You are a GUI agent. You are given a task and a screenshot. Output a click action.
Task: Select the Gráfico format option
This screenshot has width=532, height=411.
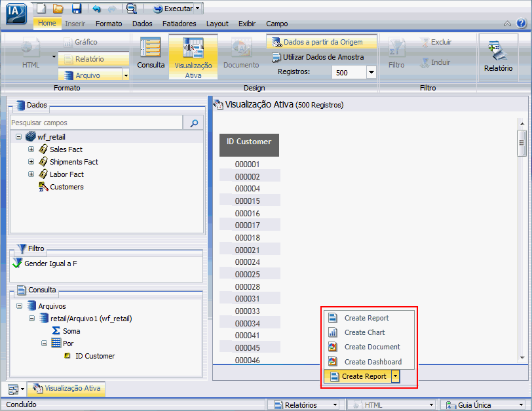click(x=81, y=42)
